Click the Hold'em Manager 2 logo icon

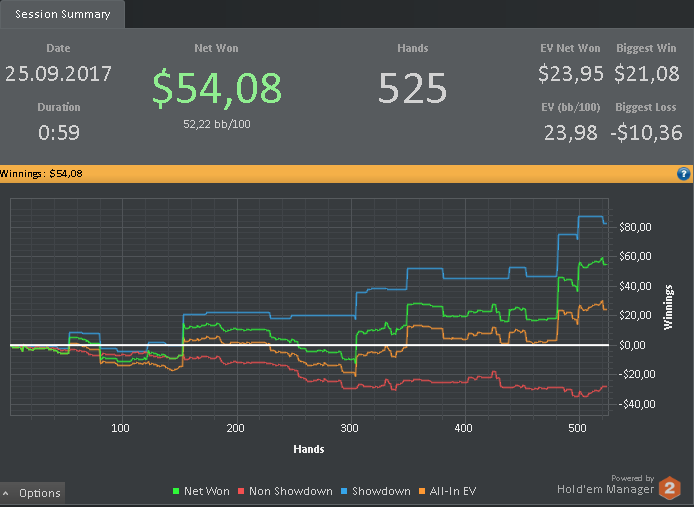tap(670, 488)
